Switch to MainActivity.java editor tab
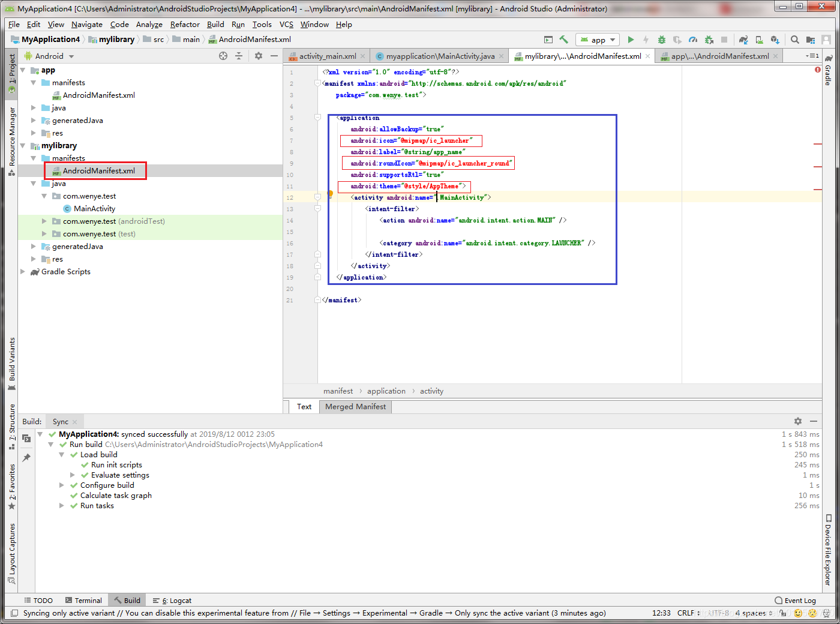Viewport: 840px width, 624px height. point(440,56)
